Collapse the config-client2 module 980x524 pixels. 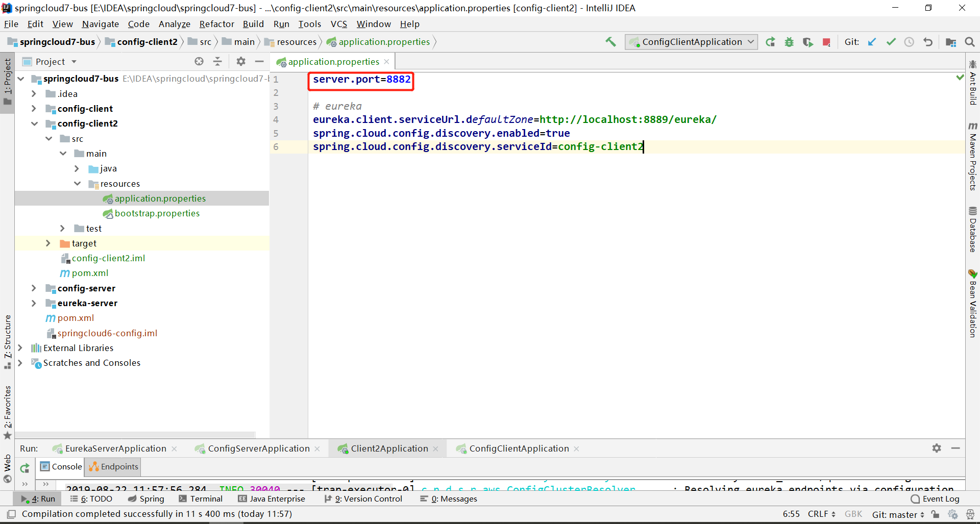tap(34, 123)
